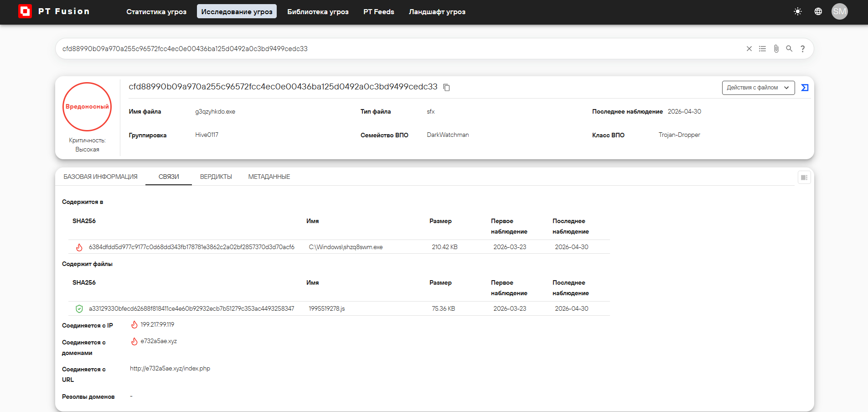Copy the file hash with copy icon
868x412 pixels.
coord(447,87)
